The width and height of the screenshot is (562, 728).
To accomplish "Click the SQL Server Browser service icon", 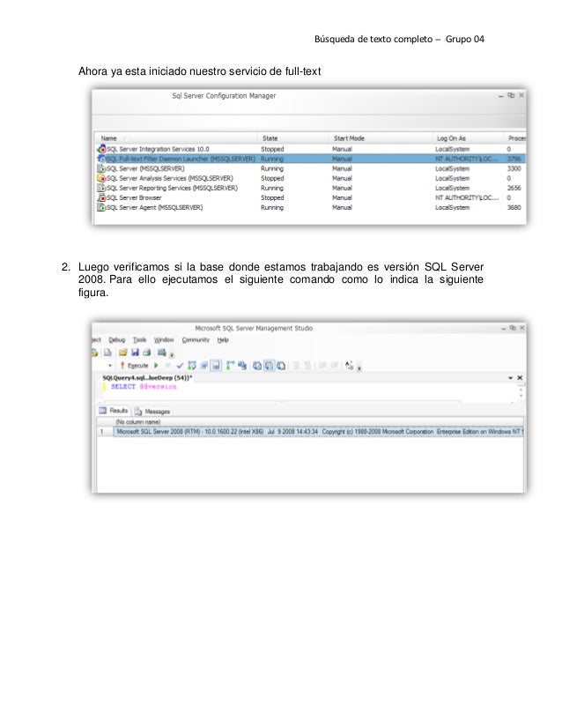I will pyautogui.click(x=101, y=197).
